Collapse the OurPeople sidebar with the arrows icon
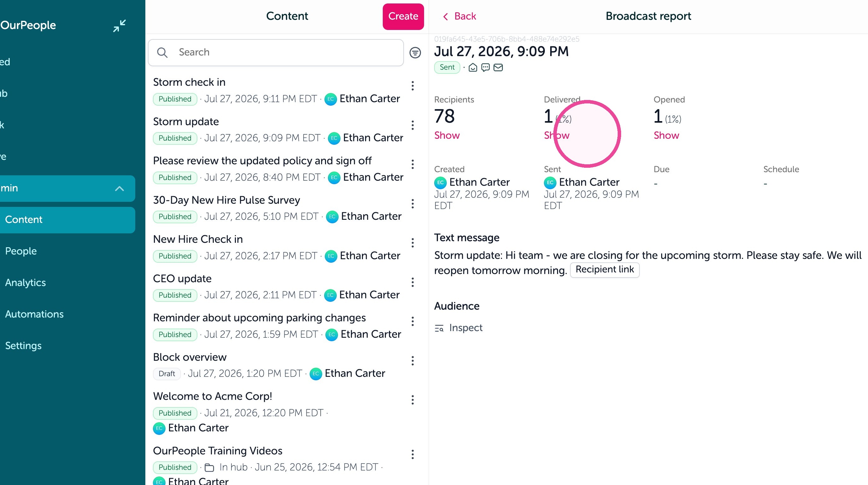868x485 pixels. [x=119, y=26]
